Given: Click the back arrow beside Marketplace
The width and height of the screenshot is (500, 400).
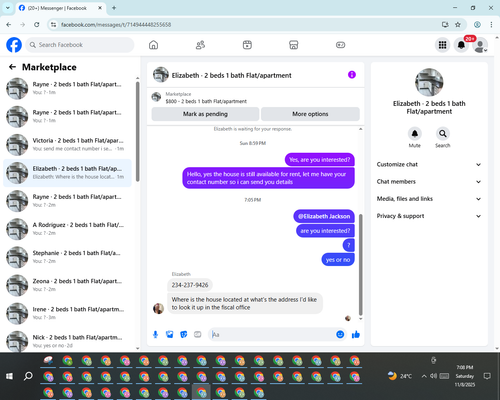Looking at the screenshot, I should (x=12, y=67).
